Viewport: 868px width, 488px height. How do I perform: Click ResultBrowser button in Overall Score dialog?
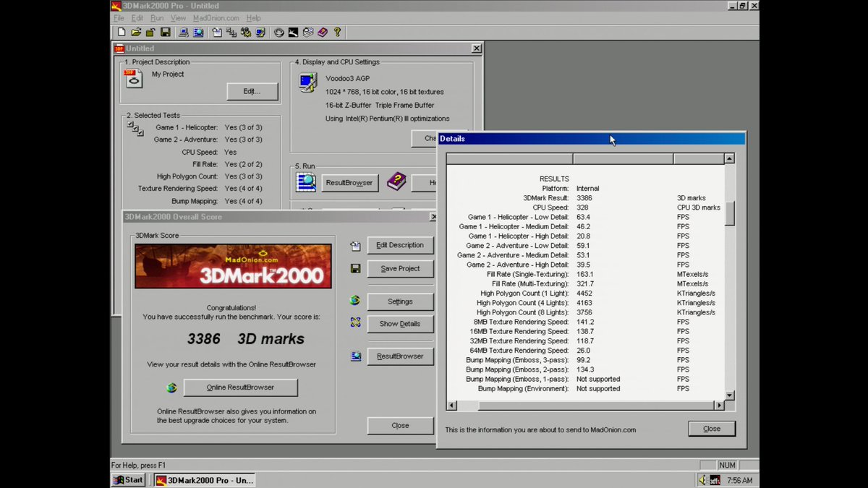[x=400, y=356]
